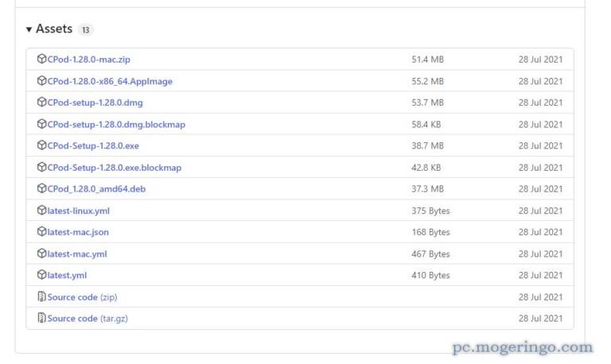
Task: Download the latest.yml asset
Action: point(67,275)
